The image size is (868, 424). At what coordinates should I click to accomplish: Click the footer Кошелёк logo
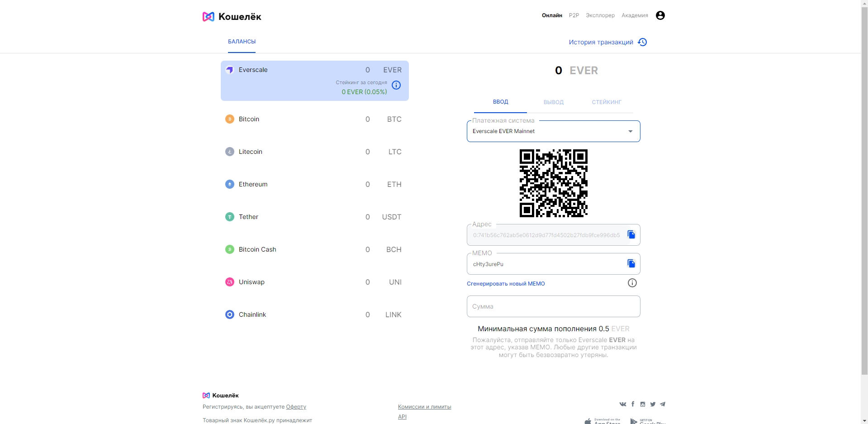point(221,395)
